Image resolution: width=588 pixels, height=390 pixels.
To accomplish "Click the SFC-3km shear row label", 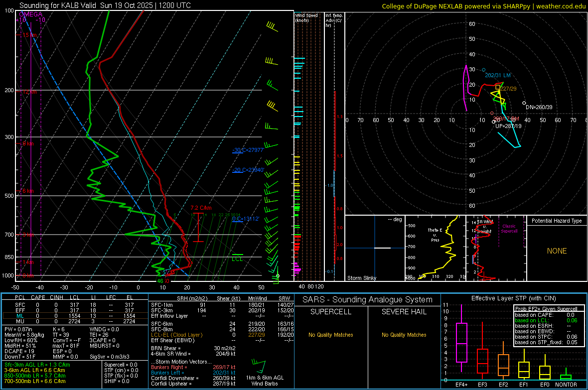I will click(x=162, y=310).
